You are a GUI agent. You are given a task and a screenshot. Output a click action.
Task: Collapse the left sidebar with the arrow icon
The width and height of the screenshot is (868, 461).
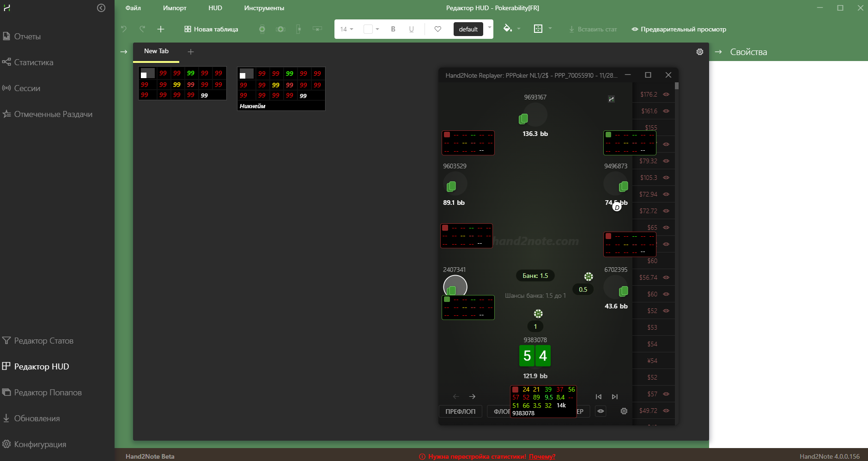[x=101, y=8]
